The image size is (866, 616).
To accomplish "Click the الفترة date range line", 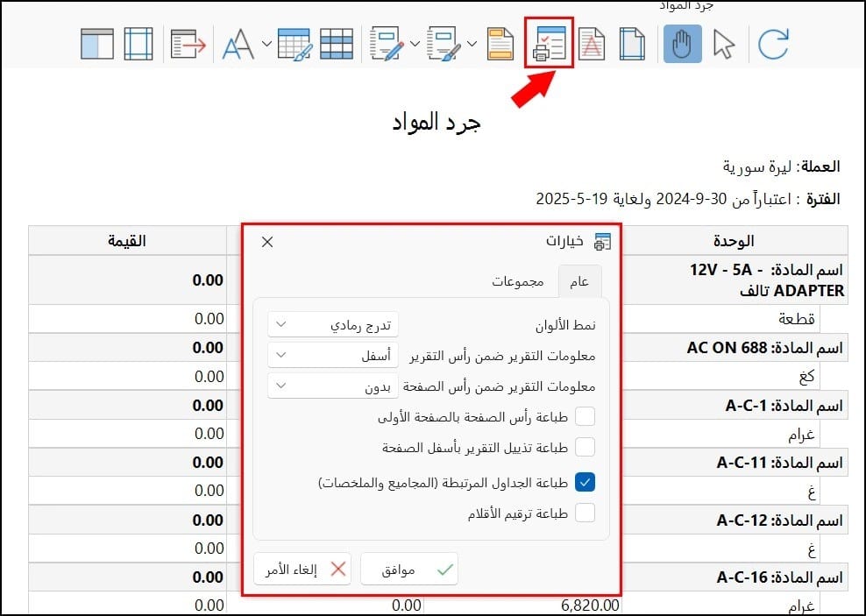I will [x=687, y=199].
